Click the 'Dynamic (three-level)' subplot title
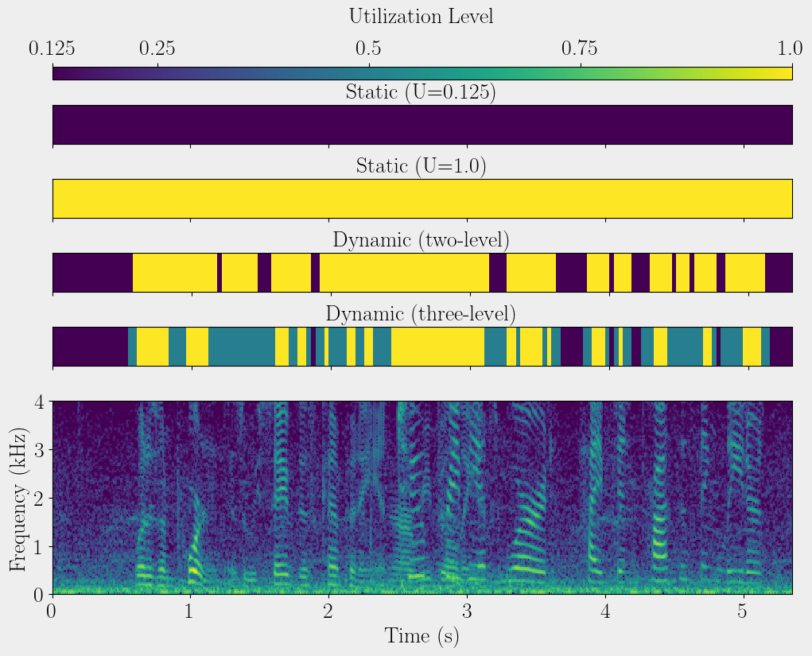Image resolution: width=812 pixels, height=656 pixels. pos(421,314)
